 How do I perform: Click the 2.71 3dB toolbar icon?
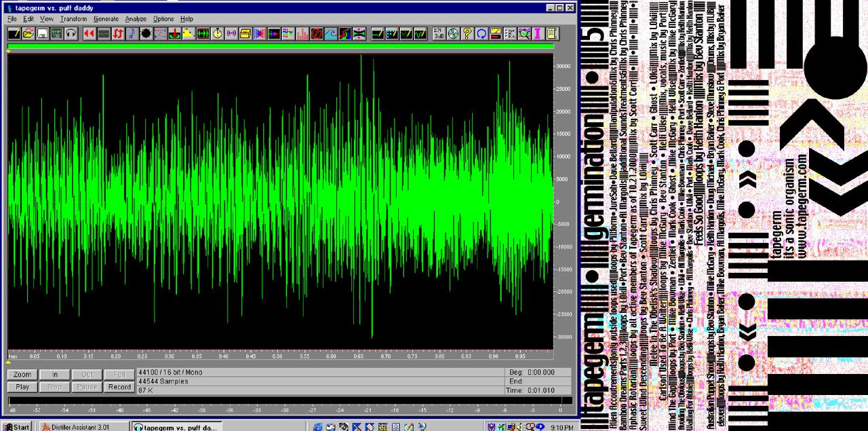(x=438, y=33)
